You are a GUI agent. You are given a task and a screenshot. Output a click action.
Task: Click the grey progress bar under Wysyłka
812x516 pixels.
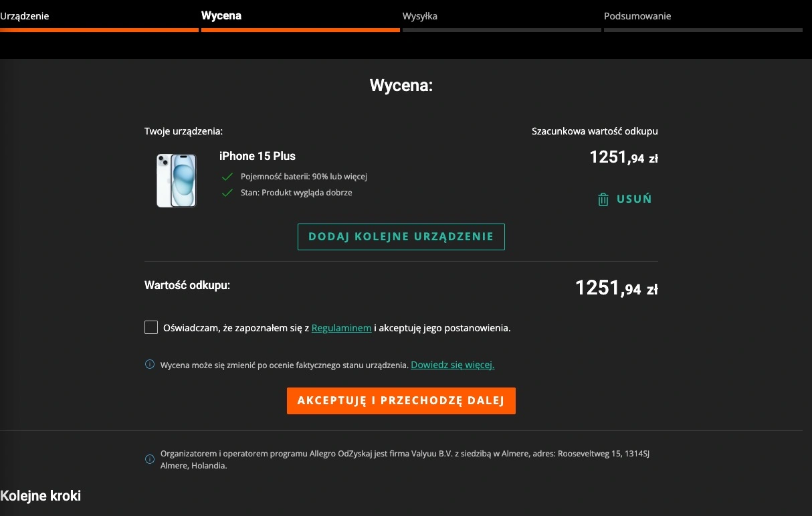click(x=501, y=30)
